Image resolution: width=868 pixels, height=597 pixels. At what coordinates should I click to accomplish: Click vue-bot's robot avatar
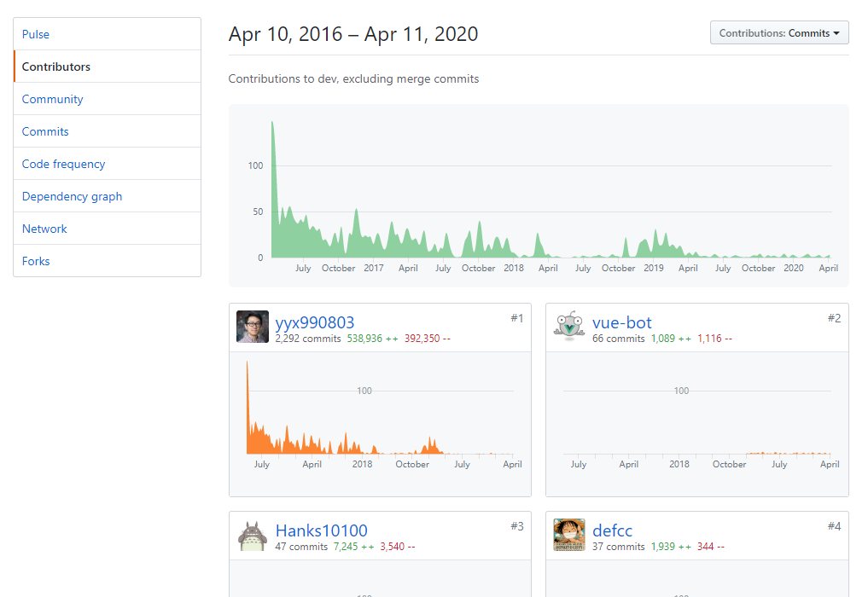pos(569,327)
